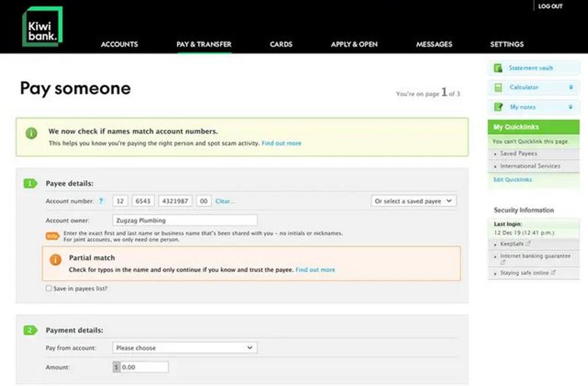This screenshot has height=386, width=588.
Task: Open the 'Or select a saved payee' dropdown
Action: coord(413,201)
